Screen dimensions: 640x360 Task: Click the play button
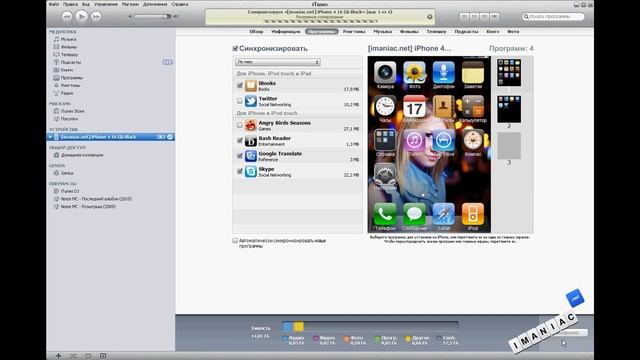coord(81,16)
